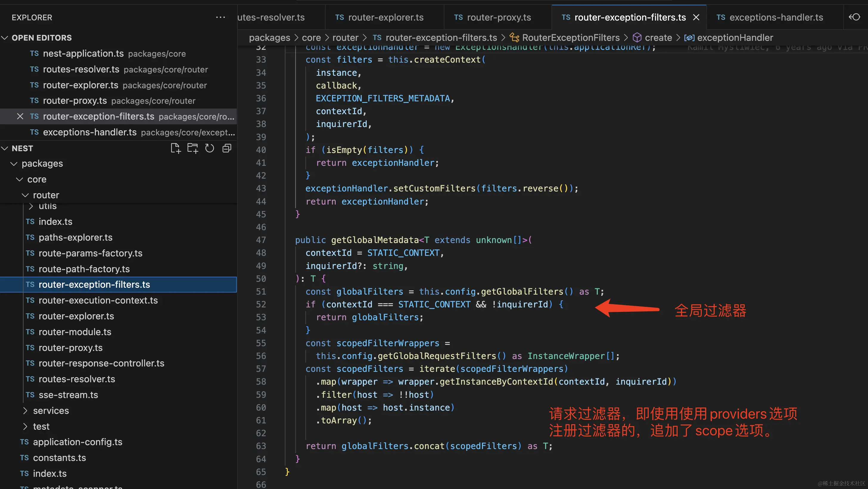The height and width of the screenshot is (489, 868).
Task: Select the router-exception-filters.ts tab
Action: (x=629, y=17)
